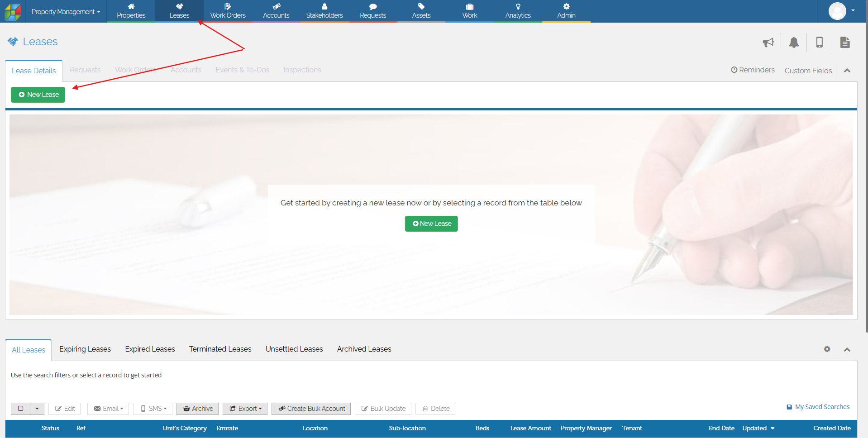The width and height of the screenshot is (868, 438).
Task: Go to Assets in top navigation
Action: (421, 11)
